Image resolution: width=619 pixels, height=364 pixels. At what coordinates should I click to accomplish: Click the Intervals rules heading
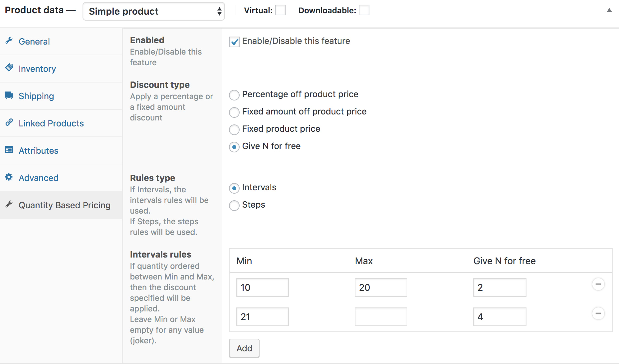coord(161,255)
